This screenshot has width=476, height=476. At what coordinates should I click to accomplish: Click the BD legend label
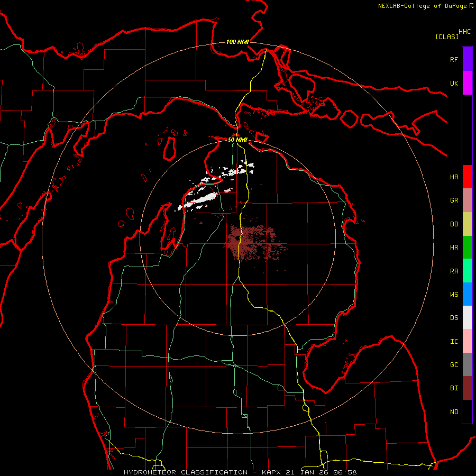tap(454, 224)
